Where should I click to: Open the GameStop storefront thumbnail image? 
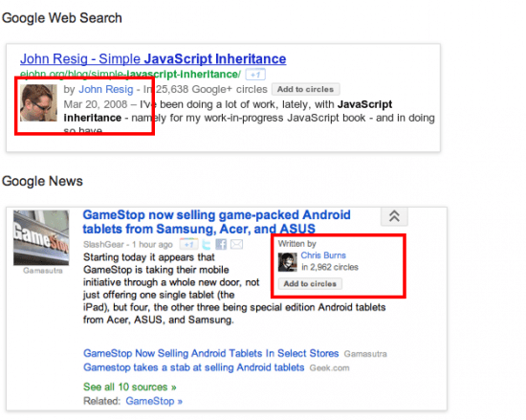coord(41,238)
